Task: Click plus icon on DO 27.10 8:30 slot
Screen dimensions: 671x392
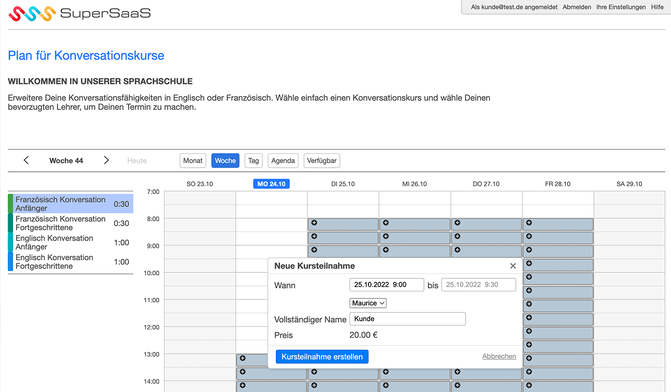Action: [x=457, y=236]
